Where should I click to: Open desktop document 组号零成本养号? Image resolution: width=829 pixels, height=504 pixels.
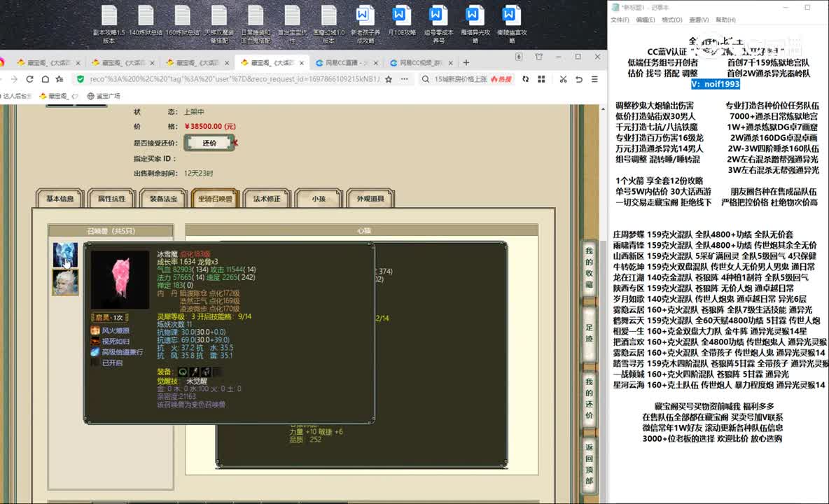pos(438,24)
